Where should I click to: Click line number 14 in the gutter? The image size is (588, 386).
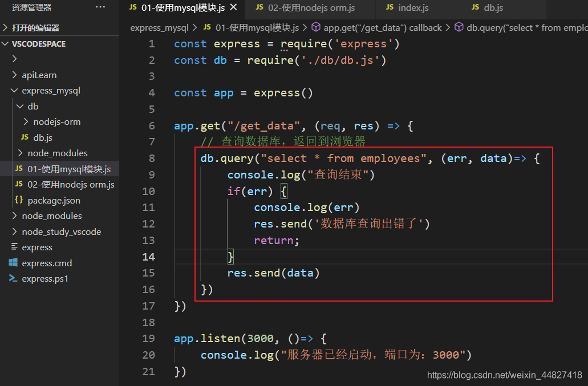click(148, 257)
